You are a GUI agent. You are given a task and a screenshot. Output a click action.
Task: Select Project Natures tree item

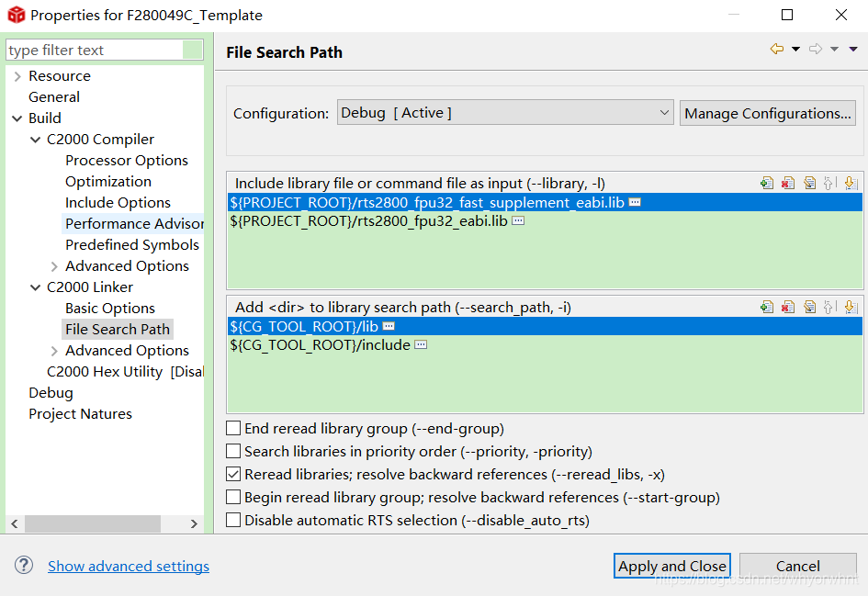pyautogui.click(x=80, y=414)
